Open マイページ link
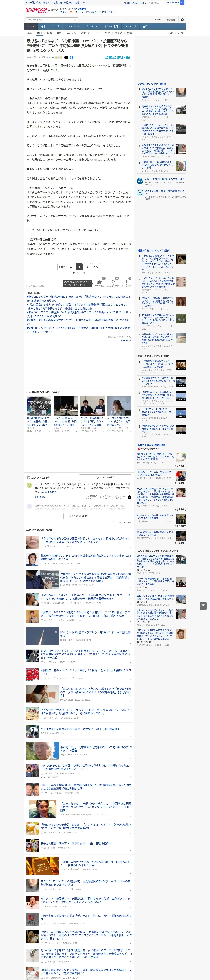 coord(157,20)
